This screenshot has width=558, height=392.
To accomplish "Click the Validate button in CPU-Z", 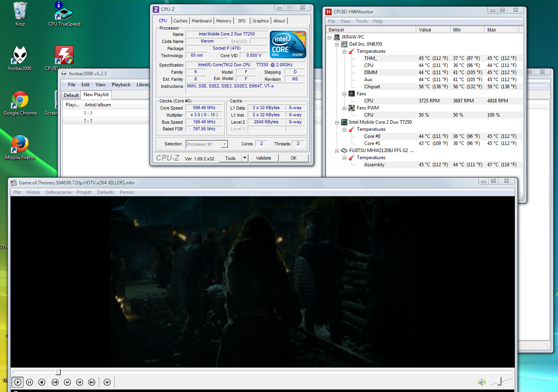I will (x=263, y=158).
